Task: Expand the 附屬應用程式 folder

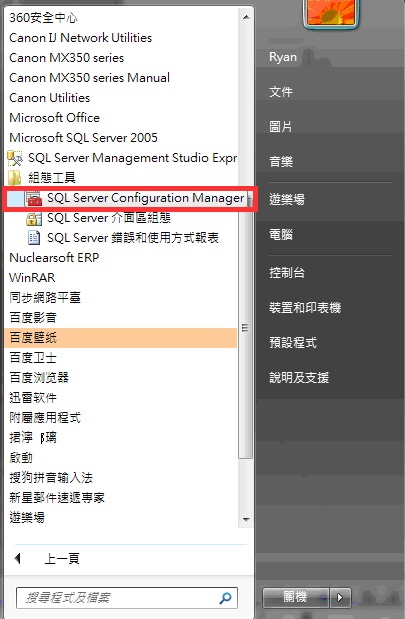Action: 45,418
